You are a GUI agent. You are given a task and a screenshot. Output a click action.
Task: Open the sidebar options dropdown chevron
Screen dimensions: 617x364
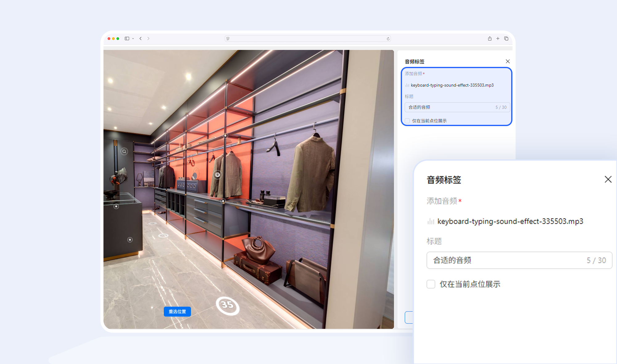[133, 39]
